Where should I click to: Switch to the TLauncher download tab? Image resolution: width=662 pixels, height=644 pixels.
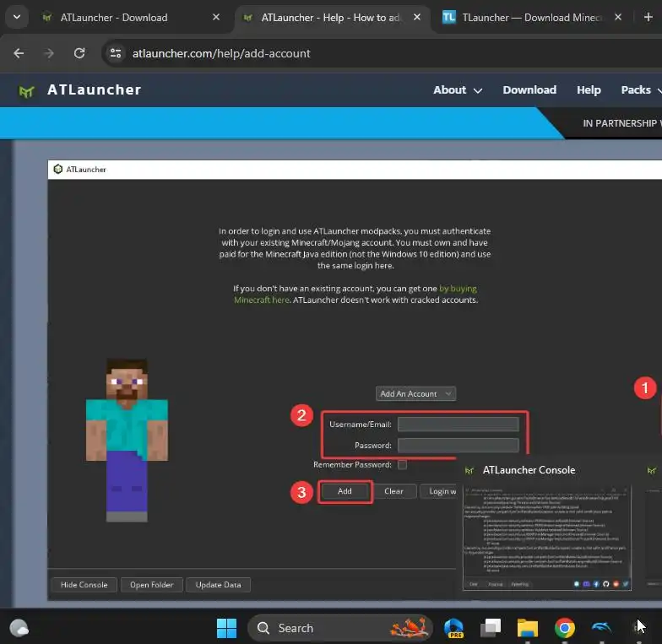pyautogui.click(x=522, y=18)
